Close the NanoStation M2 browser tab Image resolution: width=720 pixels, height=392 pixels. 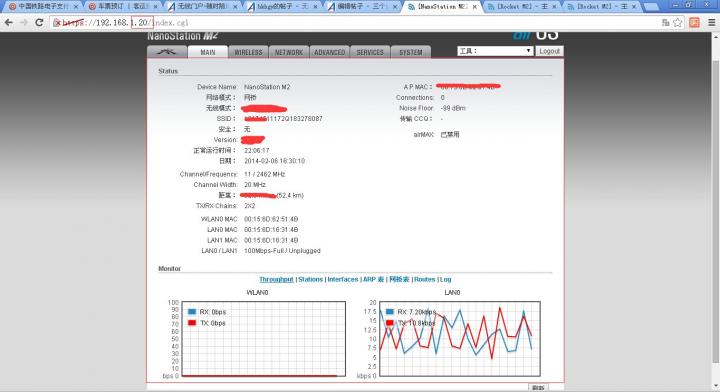[474, 7]
